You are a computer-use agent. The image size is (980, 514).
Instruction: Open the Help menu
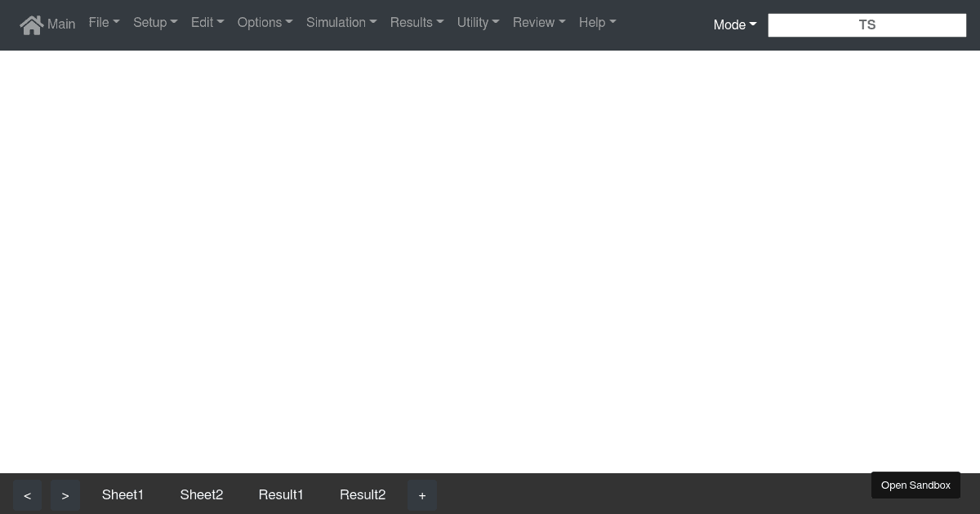click(598, 23)
